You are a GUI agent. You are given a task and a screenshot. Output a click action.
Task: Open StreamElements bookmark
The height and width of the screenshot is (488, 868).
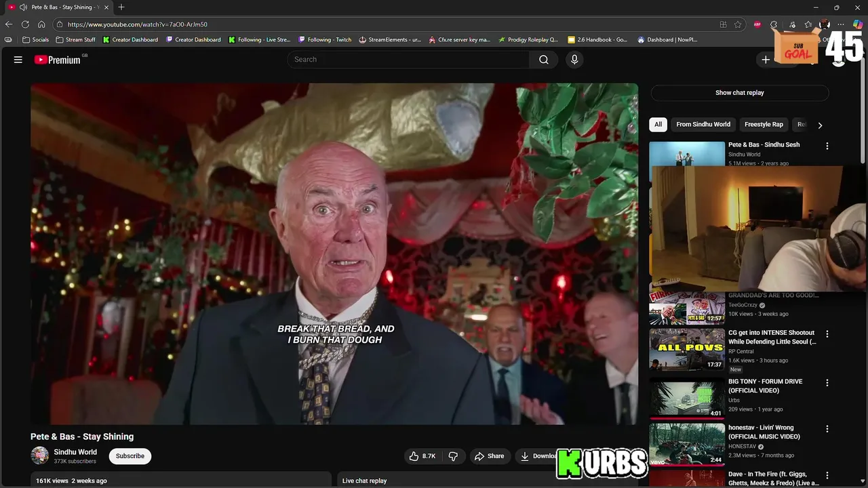tap(390, 40)
